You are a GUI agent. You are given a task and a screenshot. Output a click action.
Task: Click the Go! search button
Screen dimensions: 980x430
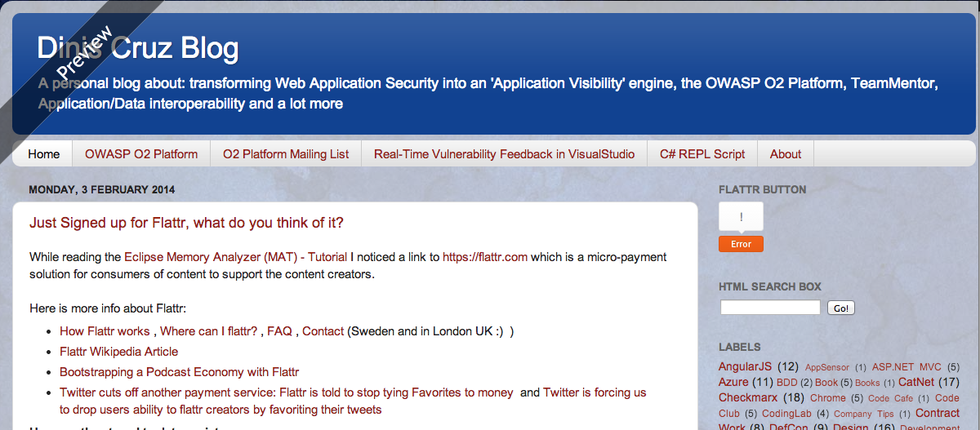[x=840, y=308]
